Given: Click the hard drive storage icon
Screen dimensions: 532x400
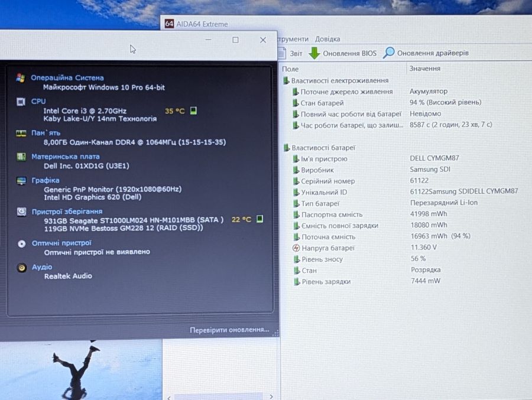Looking at the screenshot, I should coord(21,212).
